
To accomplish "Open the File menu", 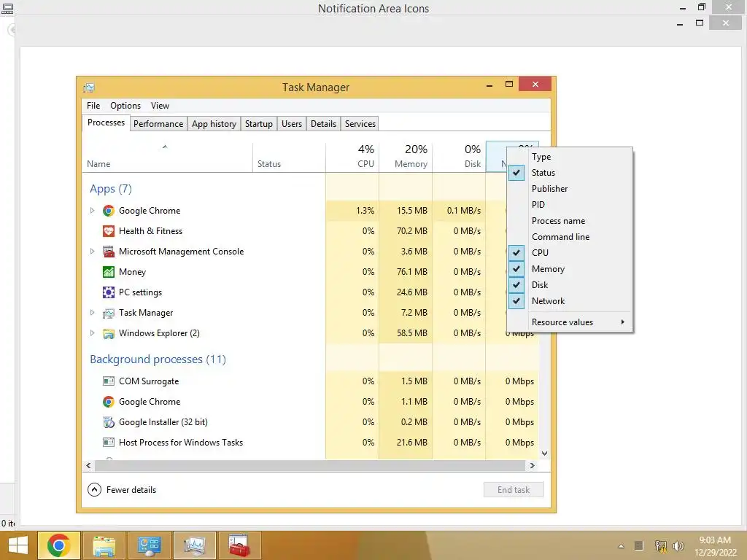I will (93, 106).
